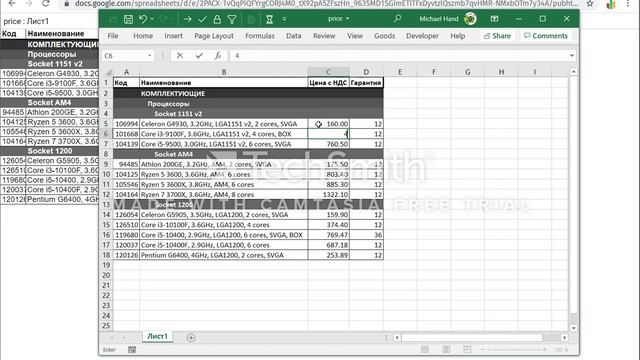This screenshot has width=640, height=360.
Task: Open the Goods custom tab
Action: pos(384,36)
